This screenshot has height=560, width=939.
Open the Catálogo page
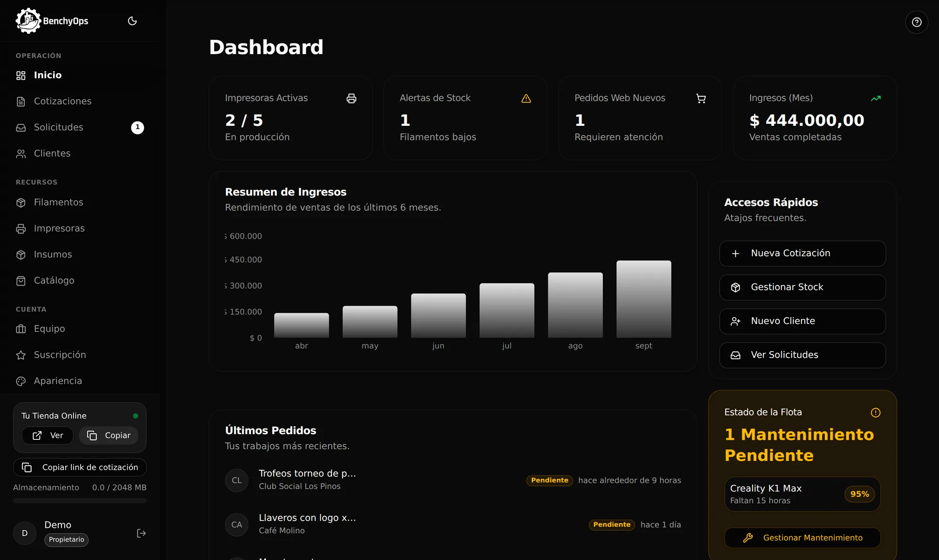click(80, 281)
